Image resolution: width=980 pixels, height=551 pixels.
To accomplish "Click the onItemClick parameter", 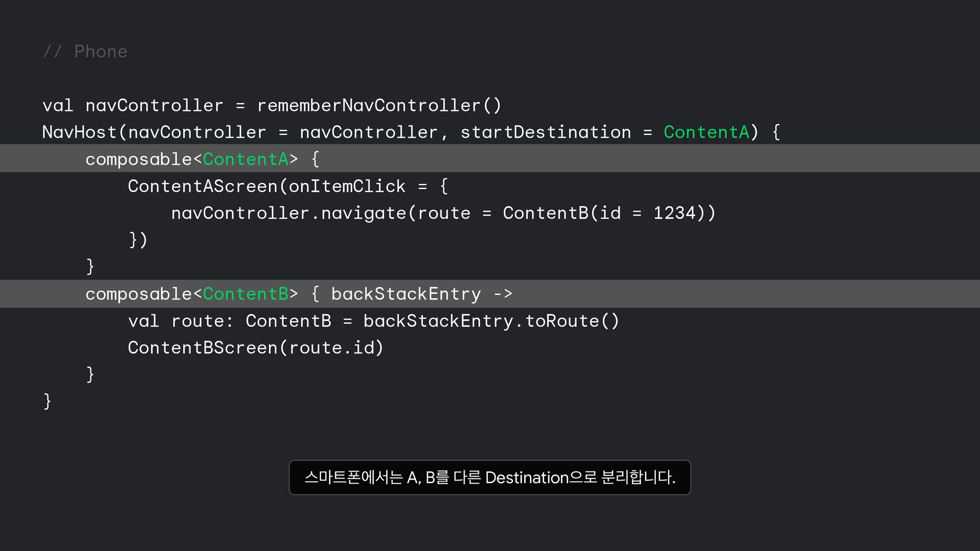I will point(347,186).
